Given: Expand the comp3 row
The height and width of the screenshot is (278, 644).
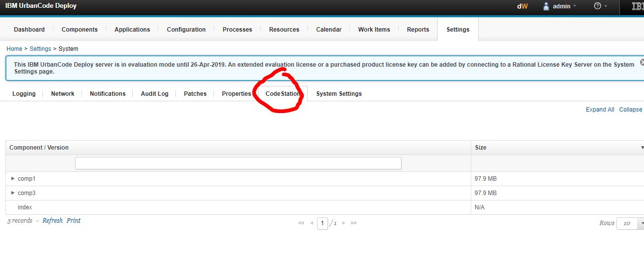Looking at the screenshot, I should pos(13,193).
